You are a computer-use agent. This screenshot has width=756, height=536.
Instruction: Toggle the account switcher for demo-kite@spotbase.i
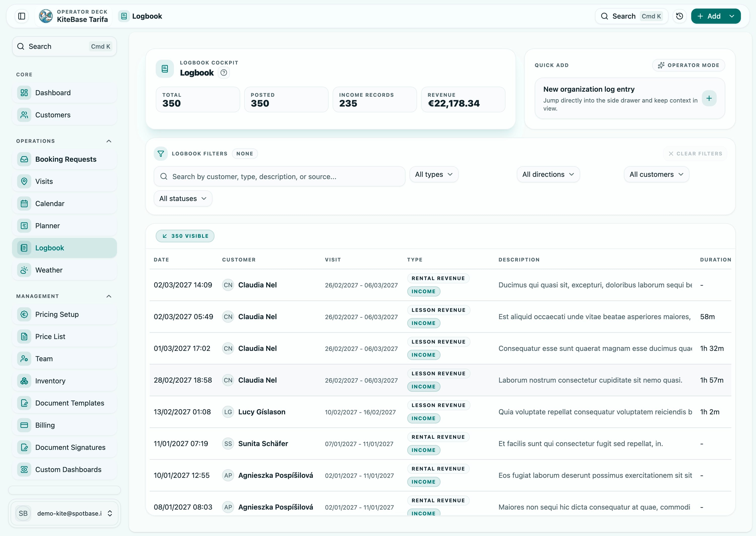coord(110,513)
